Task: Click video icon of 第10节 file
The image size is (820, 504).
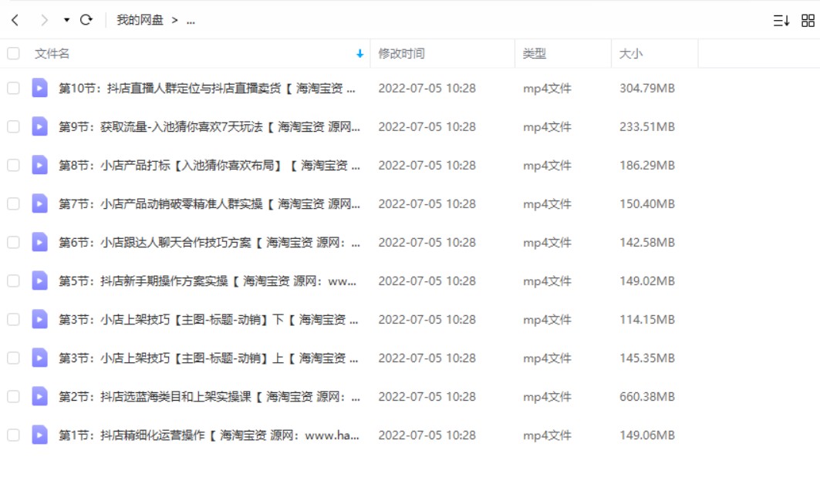Action: 40,88
